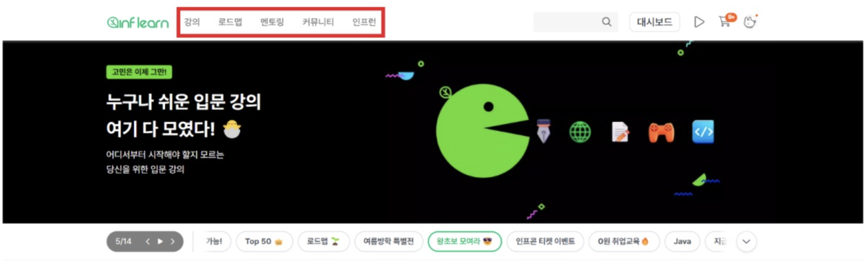
Task: Open the 강의 menu
Action: (192, 22)
